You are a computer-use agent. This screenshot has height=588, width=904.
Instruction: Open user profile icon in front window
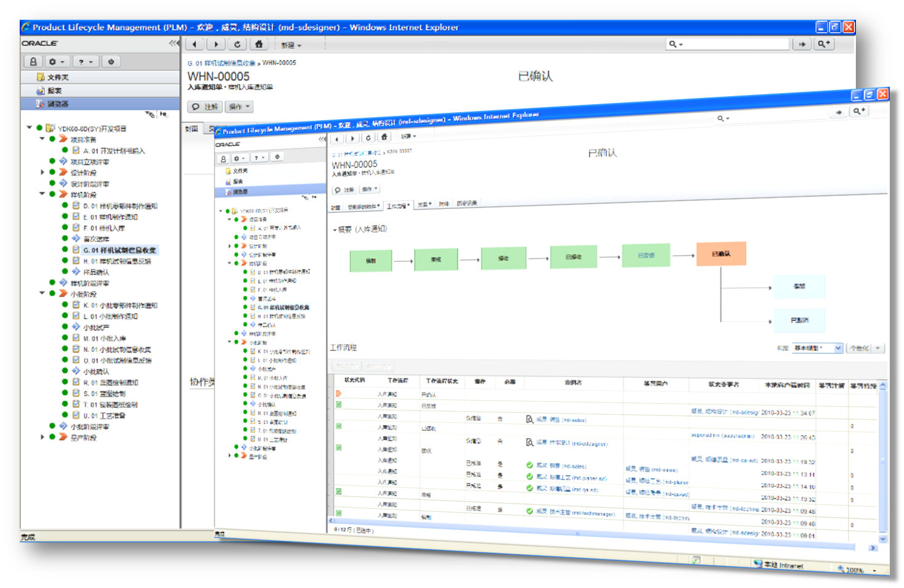tap(223, 159)
